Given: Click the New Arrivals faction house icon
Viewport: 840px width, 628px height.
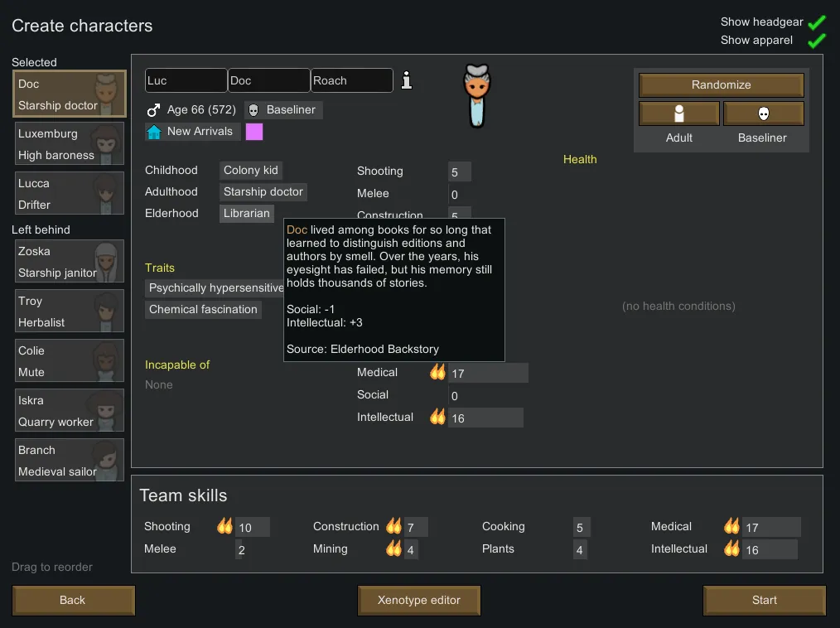Looking at the screenshot, I should click(153, 132).
